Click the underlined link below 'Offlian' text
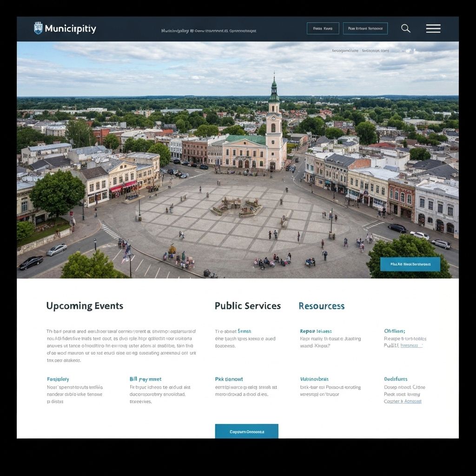Screen dimensions: 476x476 click(411, 346)
